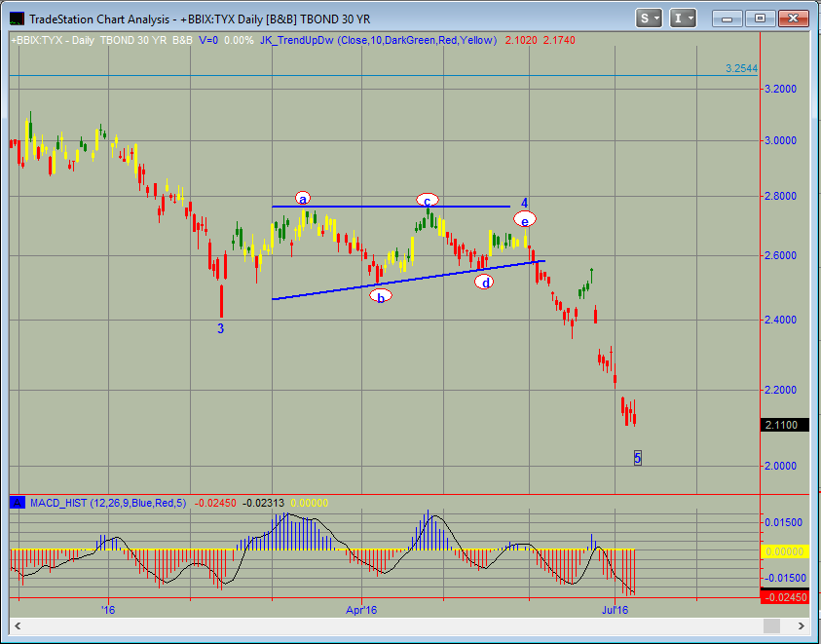
Task: Click the TradeStation chart icon in title bar
Action: pyautogui.click(x=14, y=18)
